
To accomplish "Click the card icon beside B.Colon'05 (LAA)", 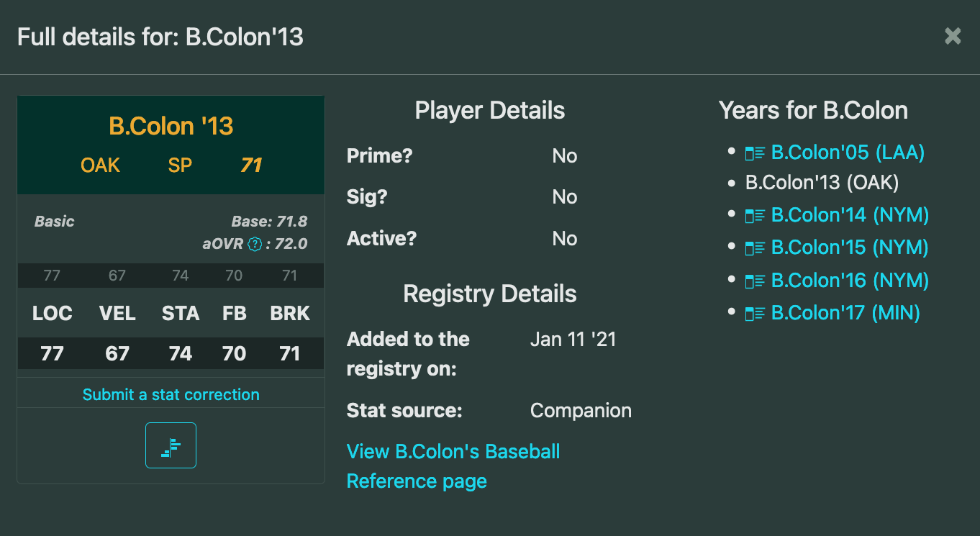I will coord(755,153).
